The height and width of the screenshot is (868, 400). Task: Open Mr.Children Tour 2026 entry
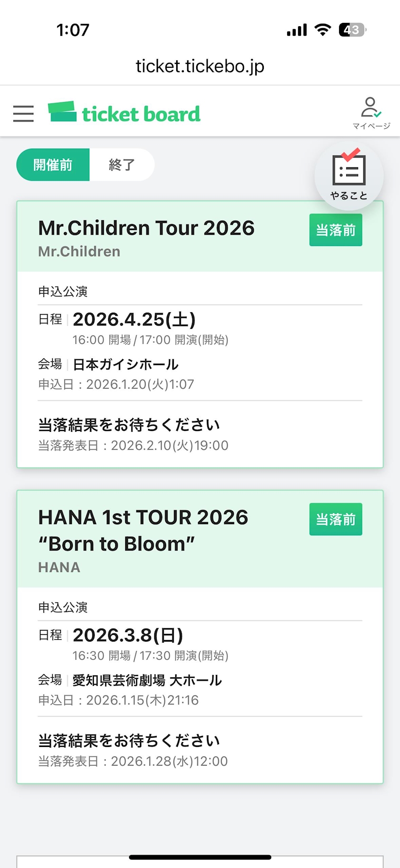146,228
